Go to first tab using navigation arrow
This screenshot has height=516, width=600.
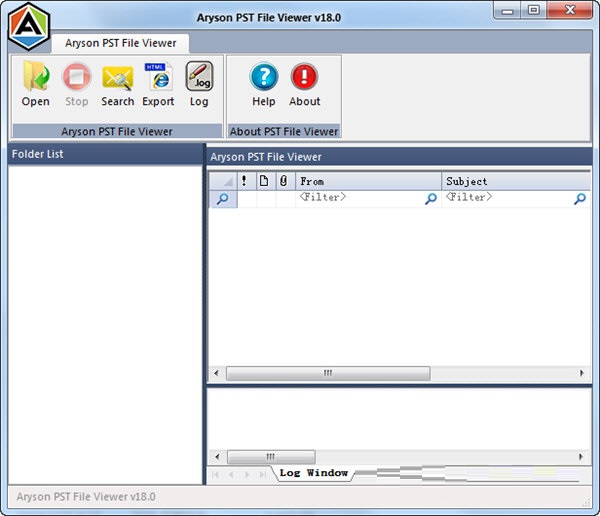pos(215,475)
